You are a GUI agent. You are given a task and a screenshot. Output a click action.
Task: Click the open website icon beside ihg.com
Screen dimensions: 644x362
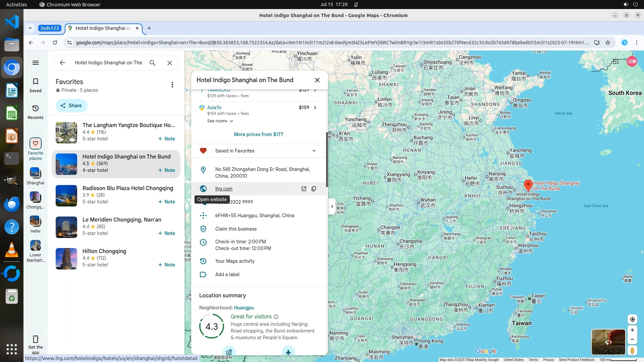point(304,189)
